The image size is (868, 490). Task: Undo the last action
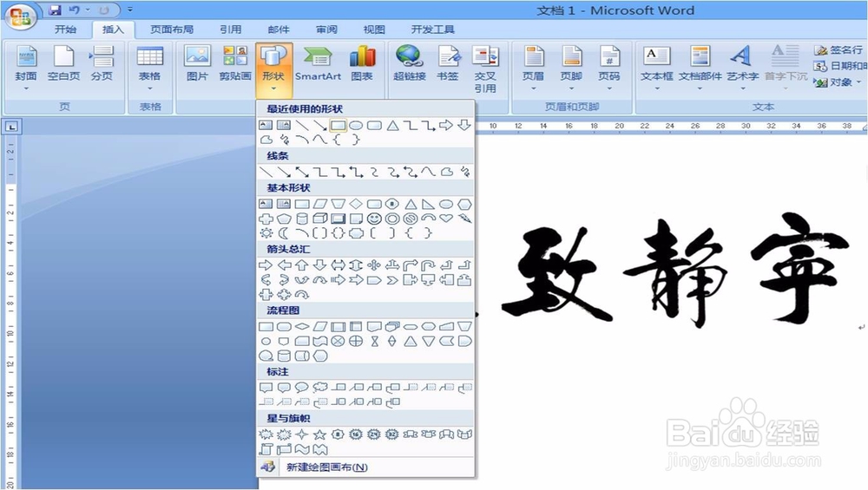74,10
